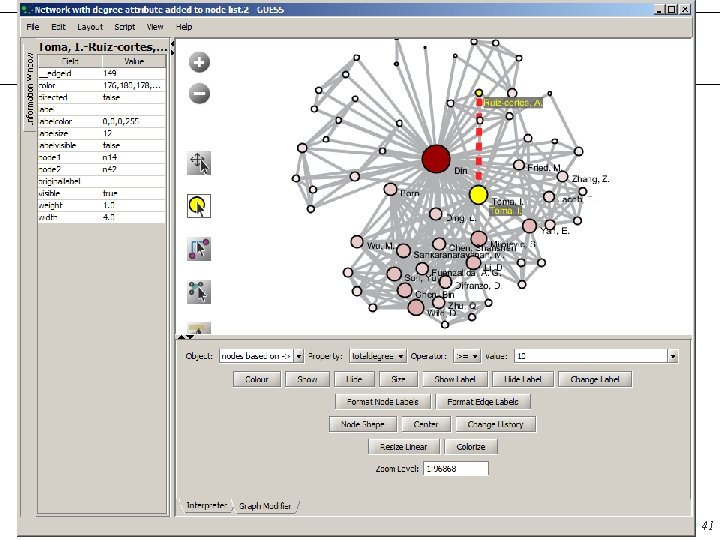
Task: Open the Operator >= dropdown
Action: pyautogui.click(x=467, y=356)
